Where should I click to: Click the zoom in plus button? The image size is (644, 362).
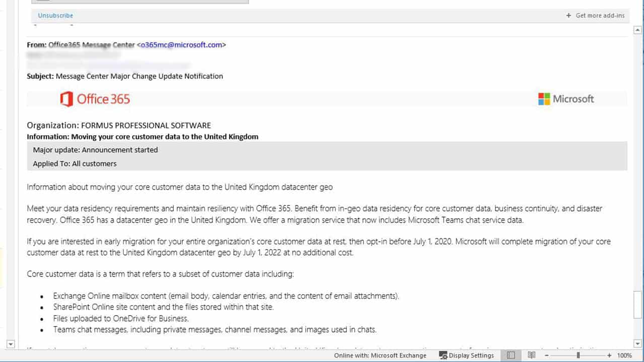(x=609, y=355)
